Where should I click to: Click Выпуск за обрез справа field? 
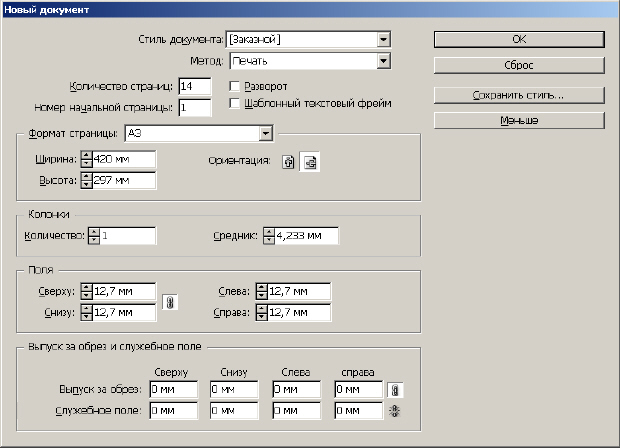coord(359,389)
